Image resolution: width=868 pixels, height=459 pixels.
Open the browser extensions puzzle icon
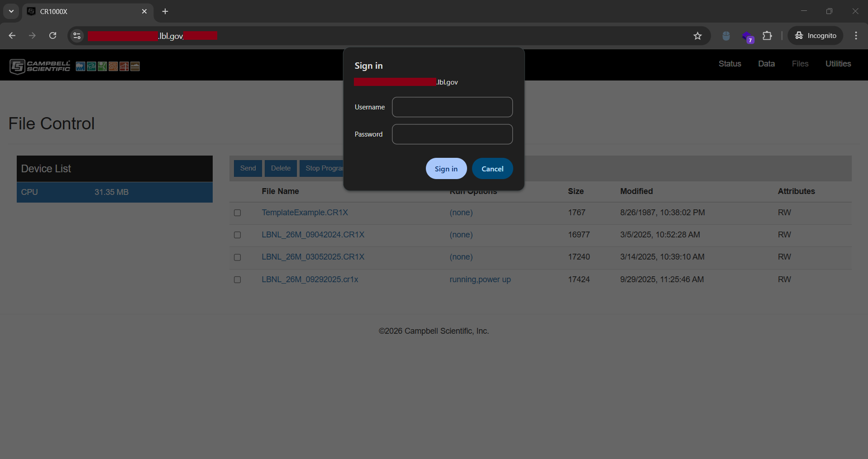[768, 36]
